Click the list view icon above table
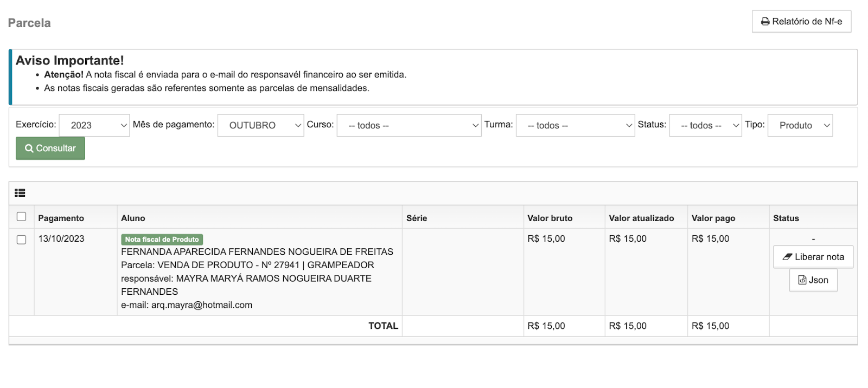Screen dimensions: 868x388 pyautogui.click(x=20, y=193)
